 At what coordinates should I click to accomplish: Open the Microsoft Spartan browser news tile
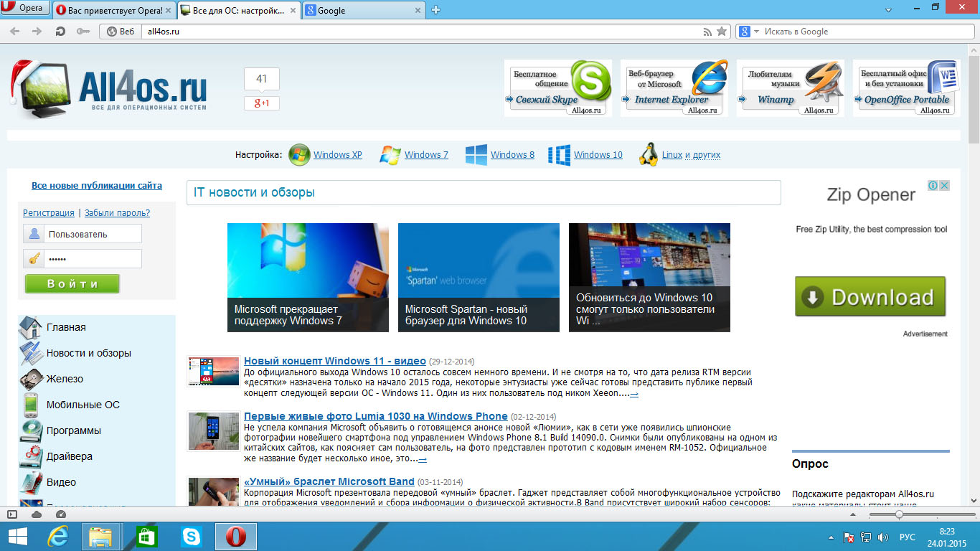[x=479, y=278]
